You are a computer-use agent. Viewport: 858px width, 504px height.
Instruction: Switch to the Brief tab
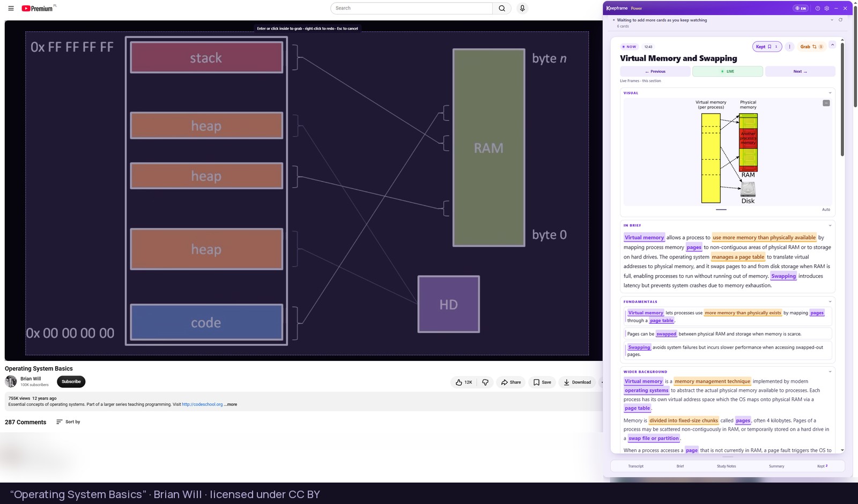click(680, 466)
